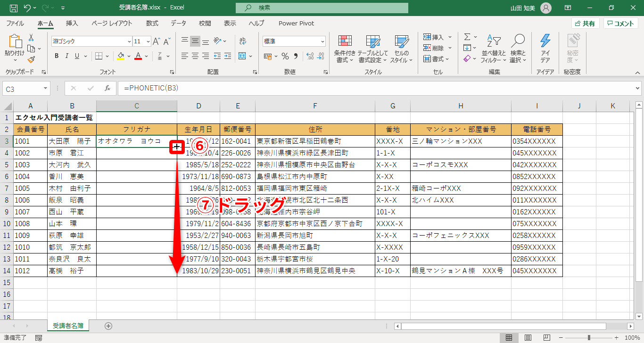Toggle align right for cell text
The image size is (644, 343).
(206, 56)
